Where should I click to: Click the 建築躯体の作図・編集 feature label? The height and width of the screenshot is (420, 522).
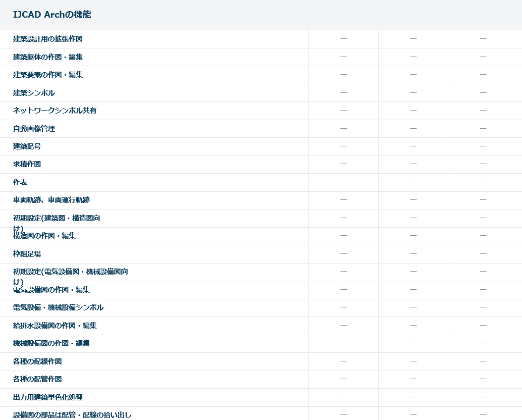point(48,57)
